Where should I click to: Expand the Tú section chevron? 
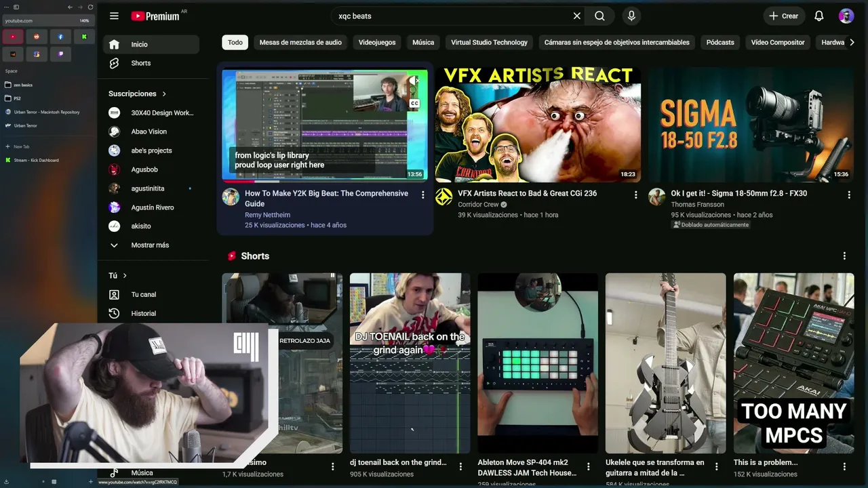(125, 275)
